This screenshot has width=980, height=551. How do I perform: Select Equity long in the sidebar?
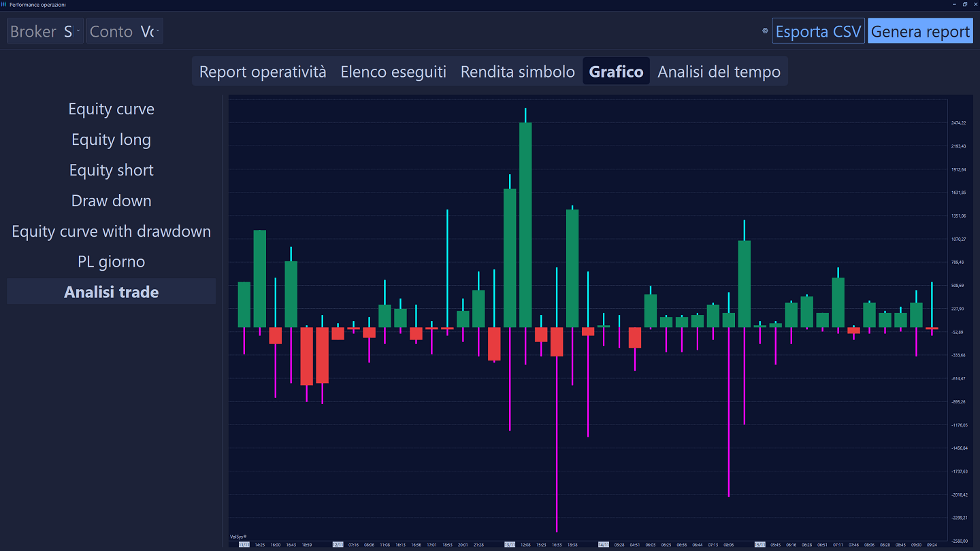(x=111, y=139)
